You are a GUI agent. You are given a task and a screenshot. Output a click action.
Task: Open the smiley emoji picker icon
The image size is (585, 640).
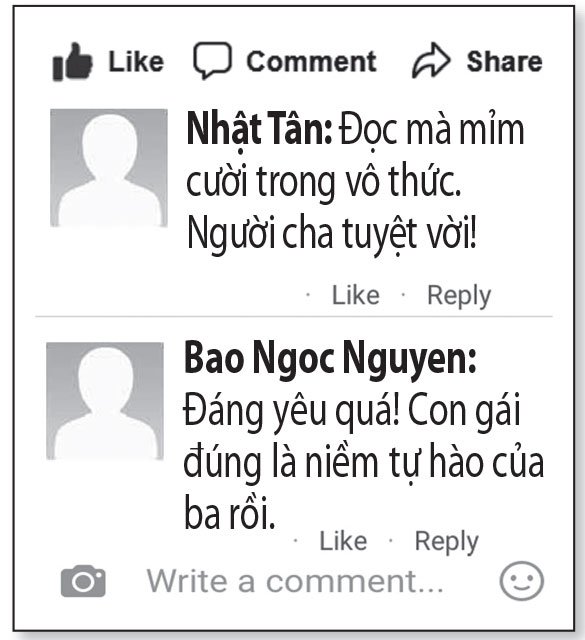point(522,581)
